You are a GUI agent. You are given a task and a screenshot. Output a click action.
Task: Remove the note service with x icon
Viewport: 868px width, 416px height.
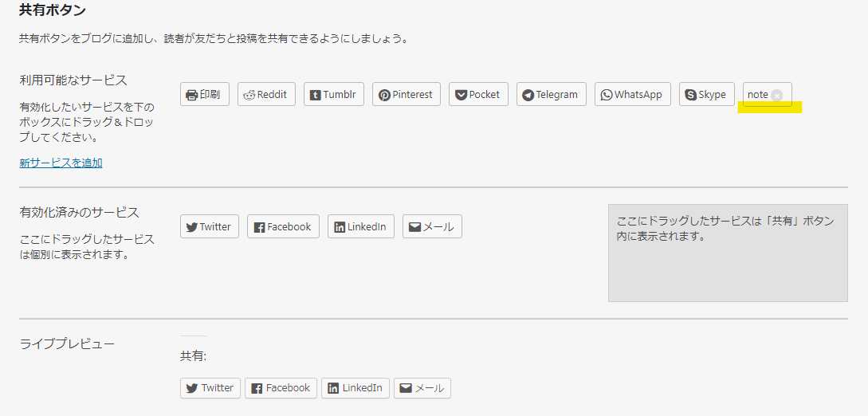click(776, 95)
